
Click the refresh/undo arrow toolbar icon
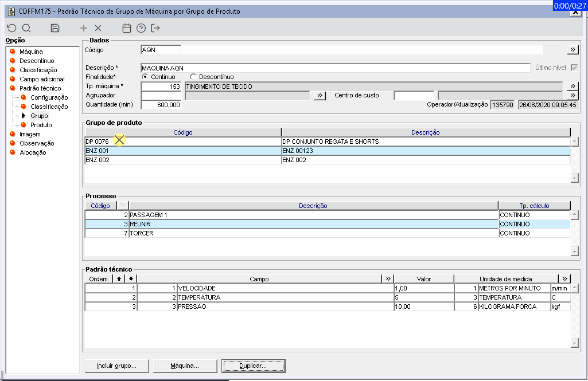click(x=11, y=28)
